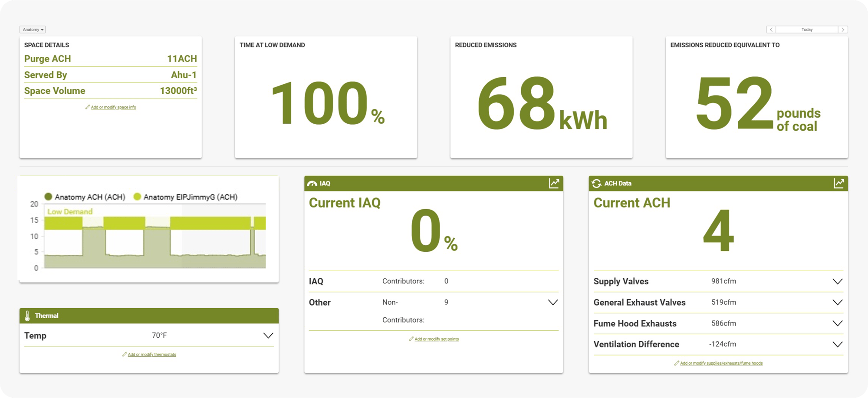This screenshot has height=398, width=868.
Task: Click the IAQ Contributors count 0
Action: coord(446,281)
